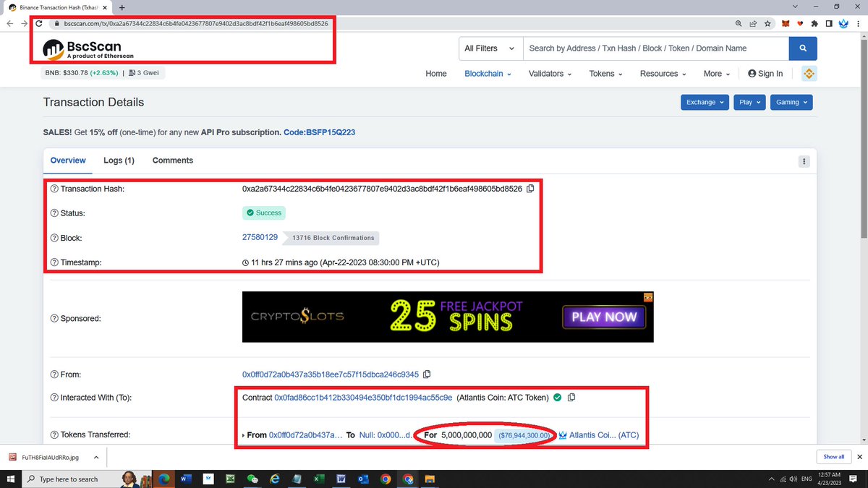Focus the search by address input field

(x=655, y=48)
